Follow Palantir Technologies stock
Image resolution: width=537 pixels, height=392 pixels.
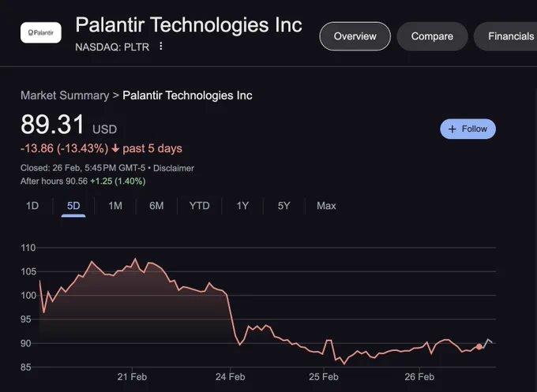click(x=468, y=129)
